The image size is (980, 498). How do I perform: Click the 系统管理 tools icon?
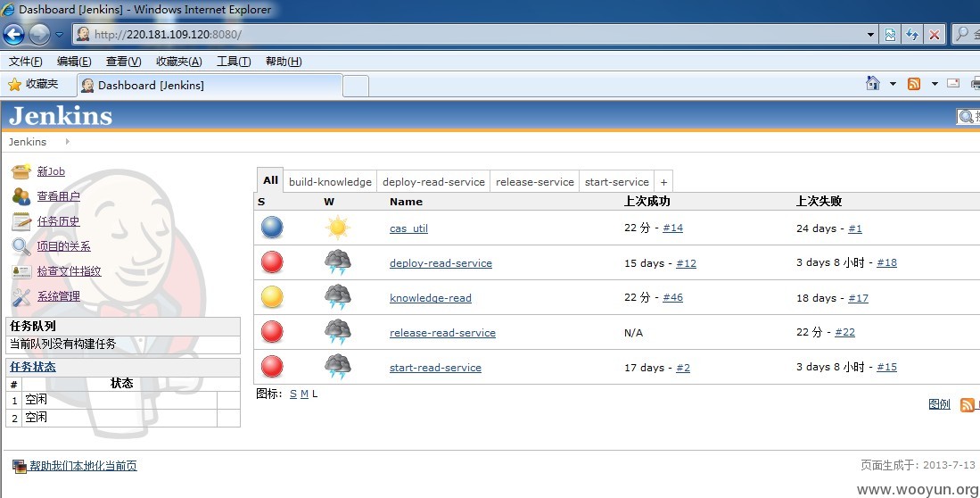click(x=21, y=296)
